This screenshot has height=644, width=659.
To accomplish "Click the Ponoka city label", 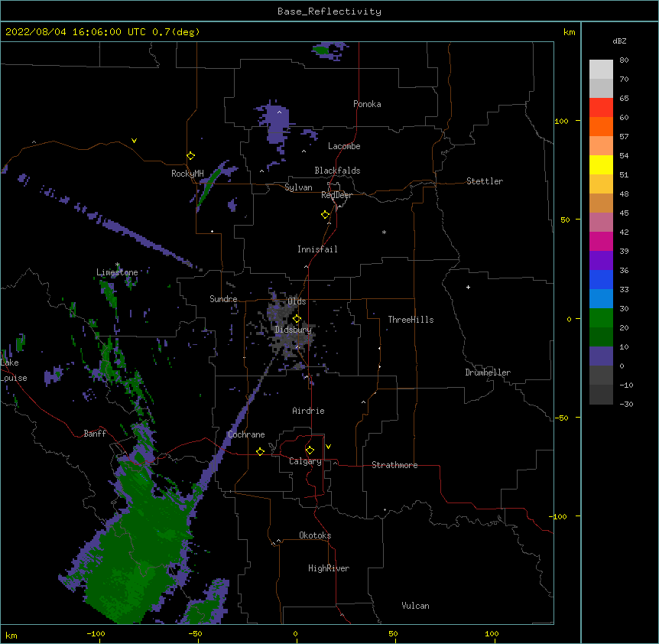I will coord(367,104).
